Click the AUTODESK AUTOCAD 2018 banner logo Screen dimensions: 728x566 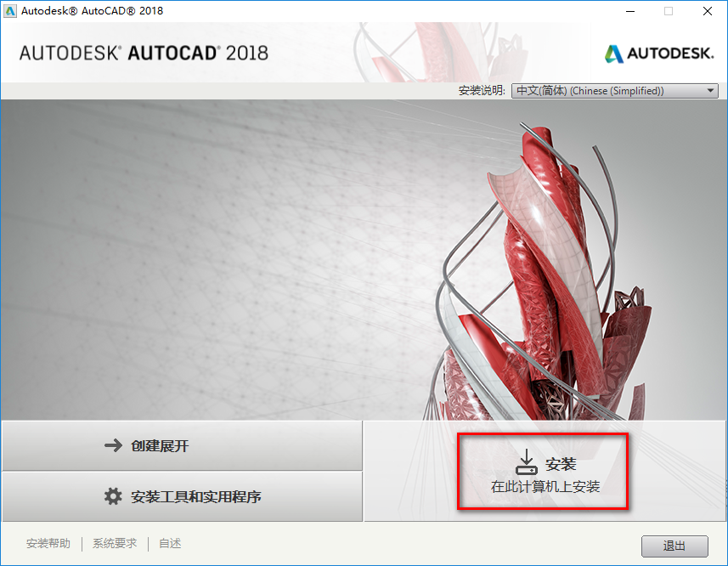(x=140, y=52)
